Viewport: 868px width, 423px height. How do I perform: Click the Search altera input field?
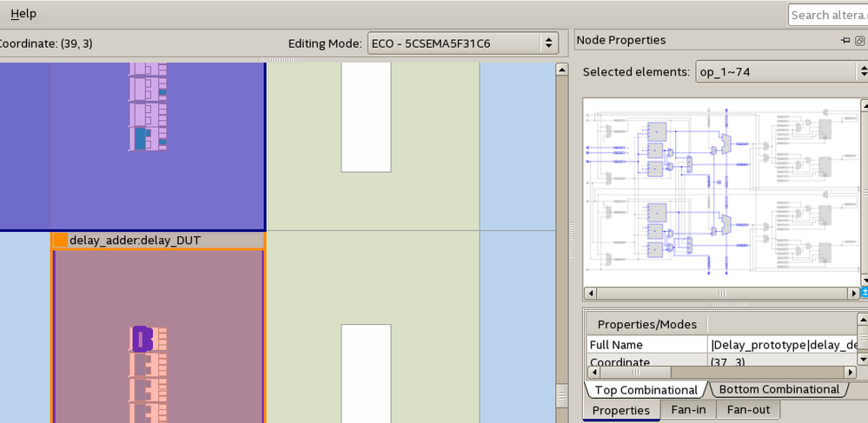(828, 15)
